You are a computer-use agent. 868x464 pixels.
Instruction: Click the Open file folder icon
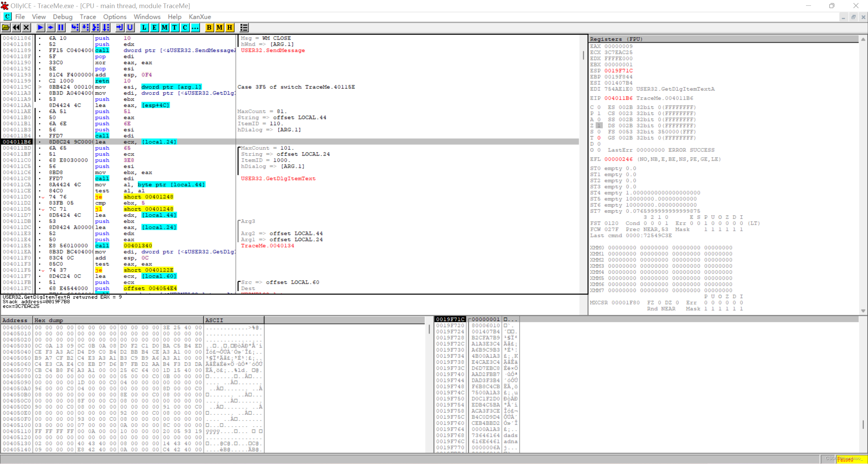pos(6,27)
